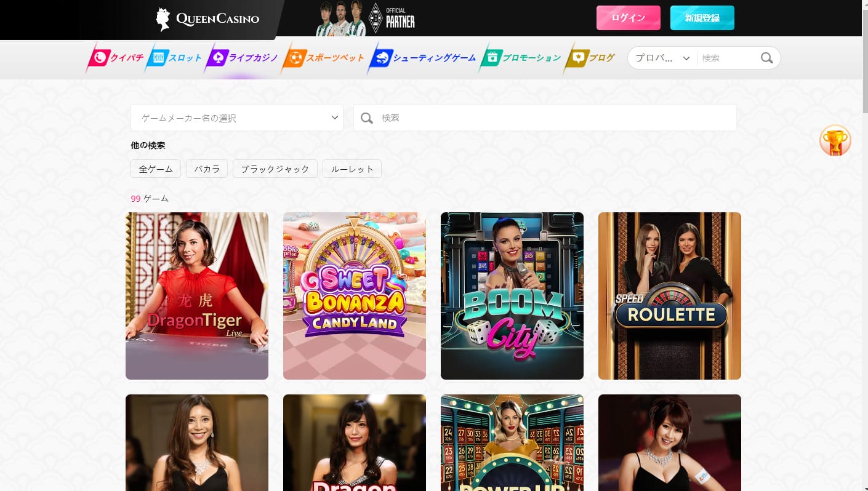Open the Sweet Bonanza Candyland game
This screenshot has height=491, width=868.
click(x=355, y=296)
